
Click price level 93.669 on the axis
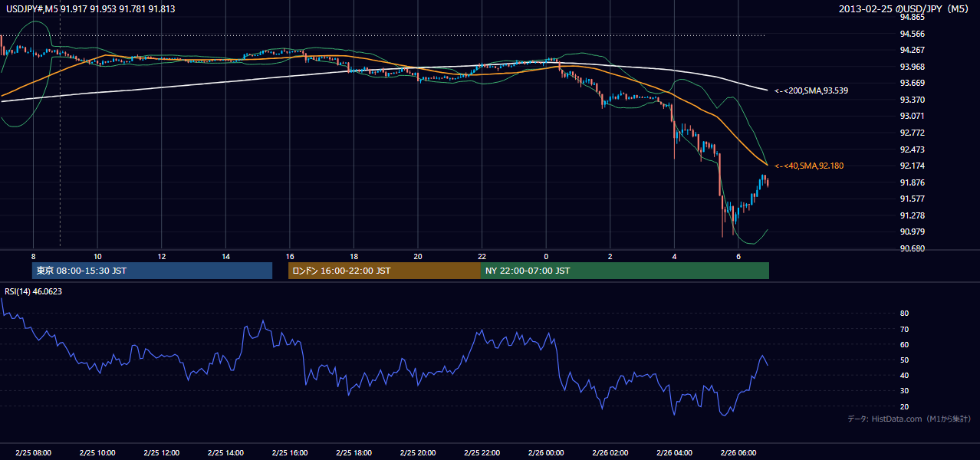point(912,83)
